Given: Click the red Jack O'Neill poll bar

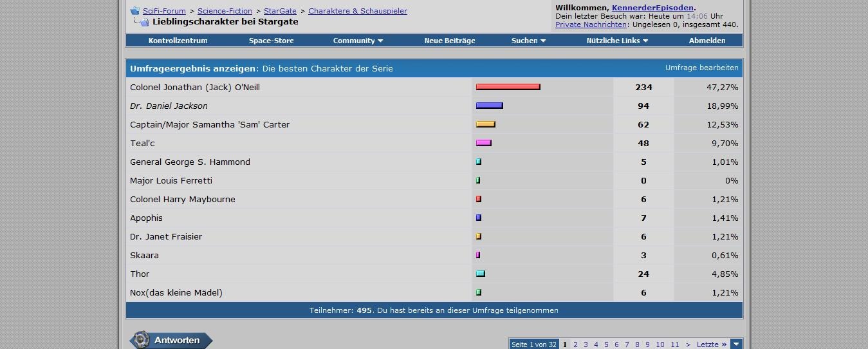Looking at the screenshot, I should 508,87.
